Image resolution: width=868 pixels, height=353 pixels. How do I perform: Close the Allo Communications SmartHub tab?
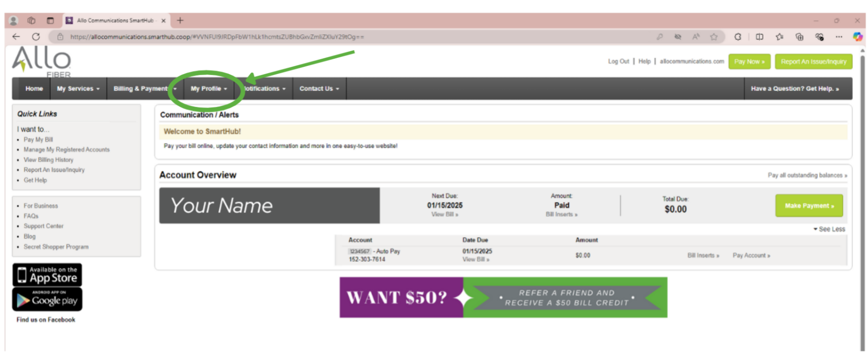(x=164, y=21)
